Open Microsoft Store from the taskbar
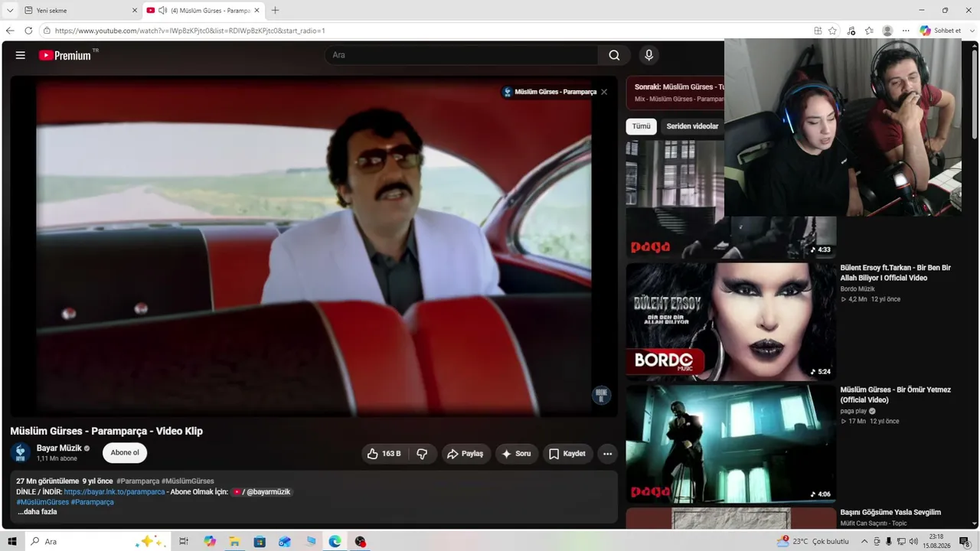 260,542
